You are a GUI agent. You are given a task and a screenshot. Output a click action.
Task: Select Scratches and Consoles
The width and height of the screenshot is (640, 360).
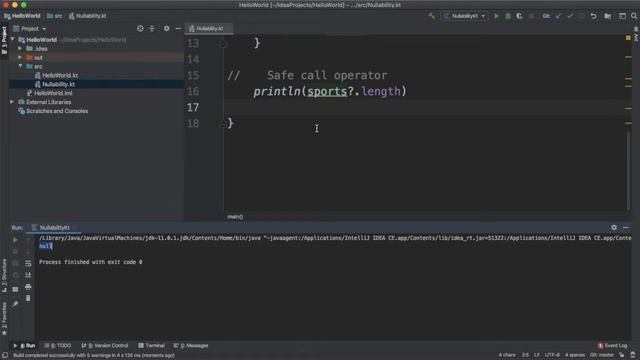click(53, 111)
